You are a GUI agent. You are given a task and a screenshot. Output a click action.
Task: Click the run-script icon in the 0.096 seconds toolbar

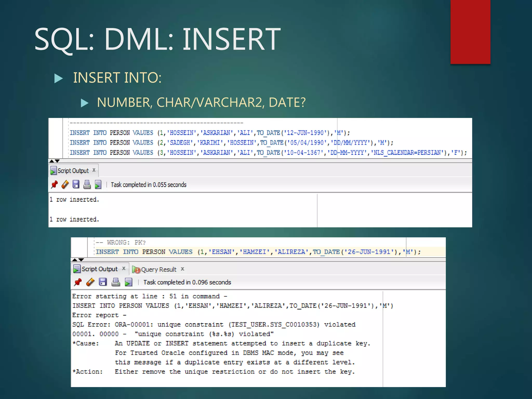coord(128,282)
